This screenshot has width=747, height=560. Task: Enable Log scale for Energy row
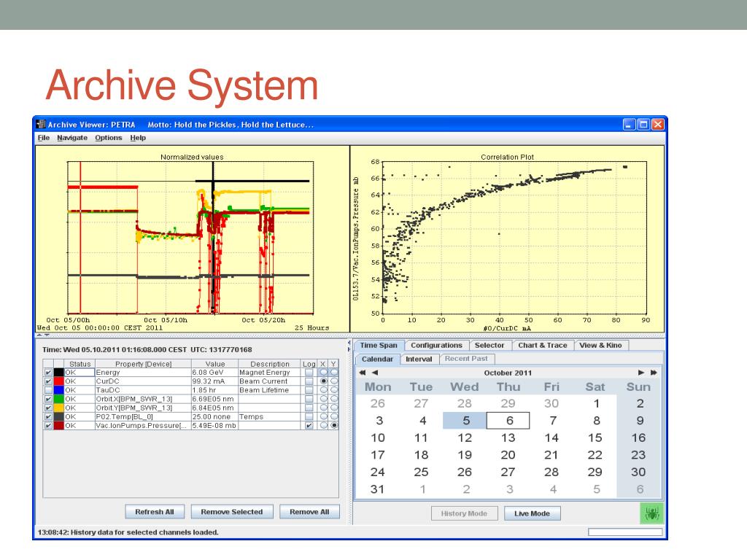[x=309, y=373]
